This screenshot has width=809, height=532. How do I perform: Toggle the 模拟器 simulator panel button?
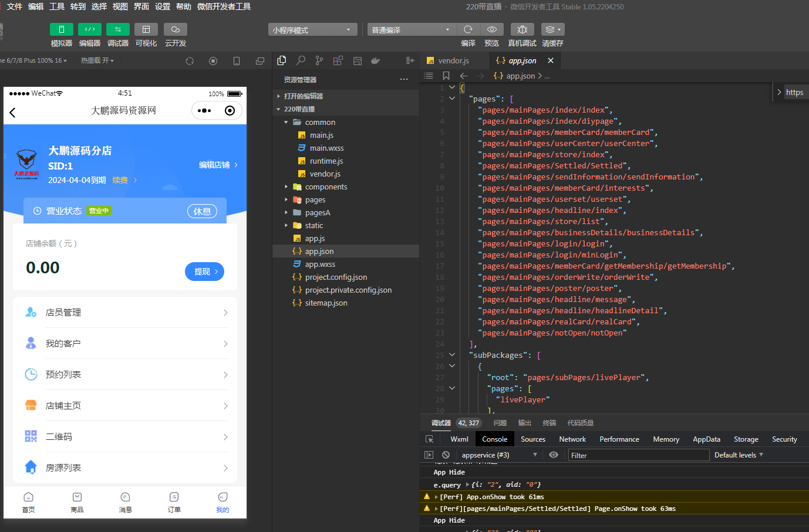click(x=62, y=29)
